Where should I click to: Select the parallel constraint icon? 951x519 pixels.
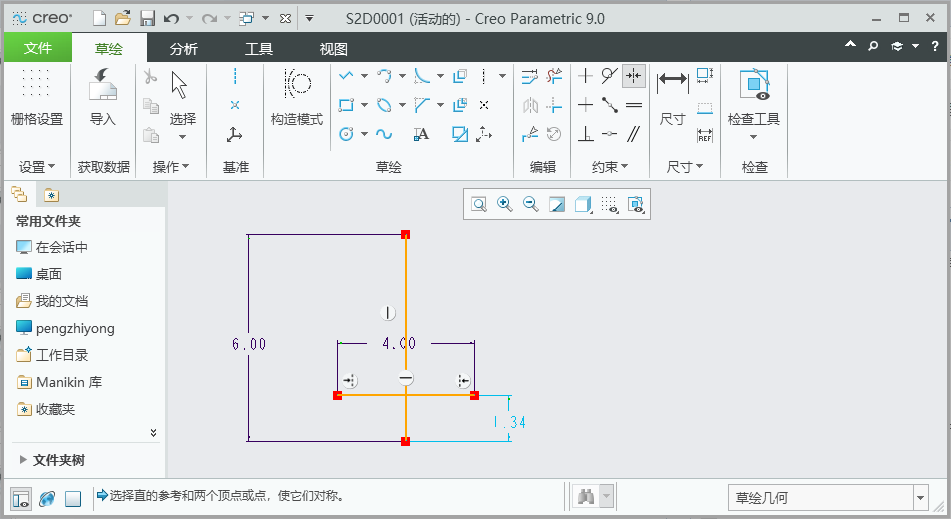click(633, 134)
